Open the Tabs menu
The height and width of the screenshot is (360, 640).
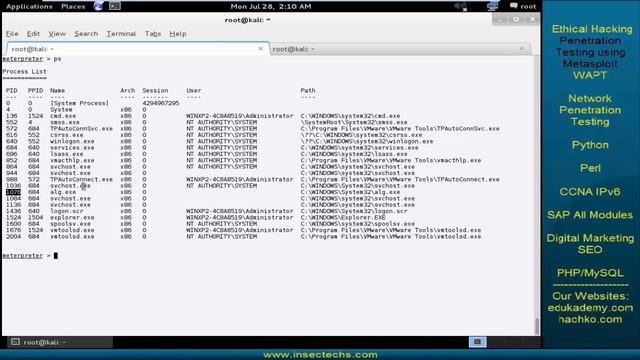[x=153, y=33]
